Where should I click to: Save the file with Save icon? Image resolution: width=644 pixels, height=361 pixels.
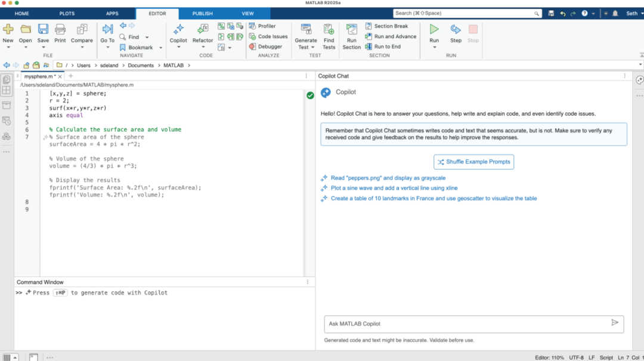click(x=43, y=29)
